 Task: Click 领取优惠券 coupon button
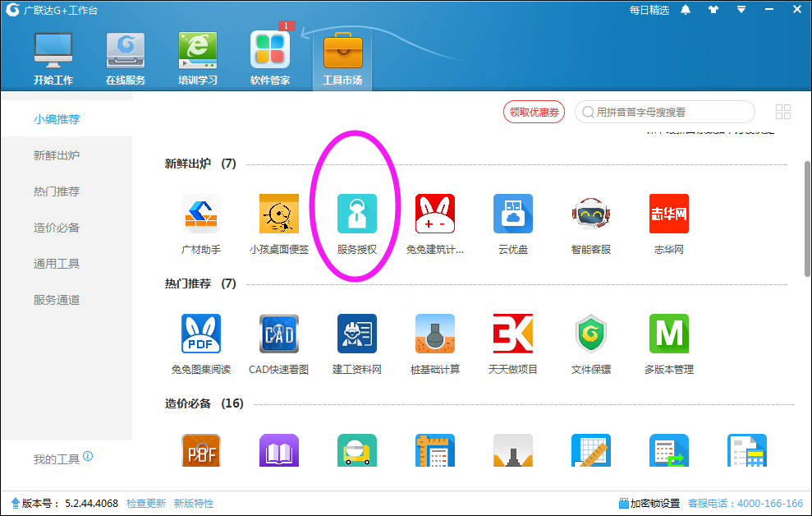(534, 112)
